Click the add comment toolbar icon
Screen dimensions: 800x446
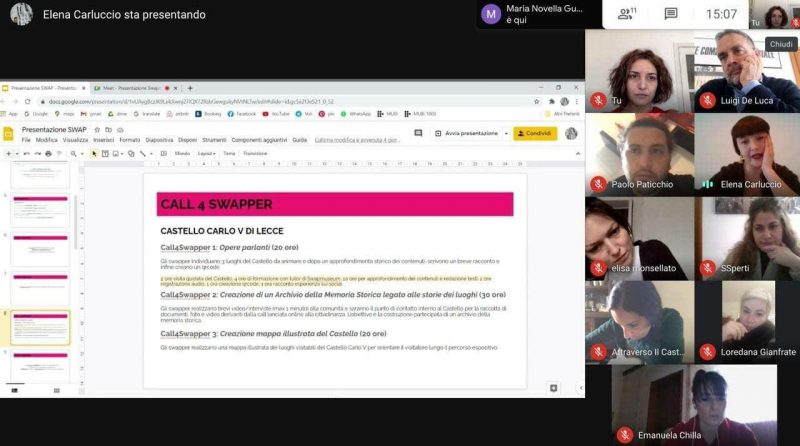click(164, 154)
